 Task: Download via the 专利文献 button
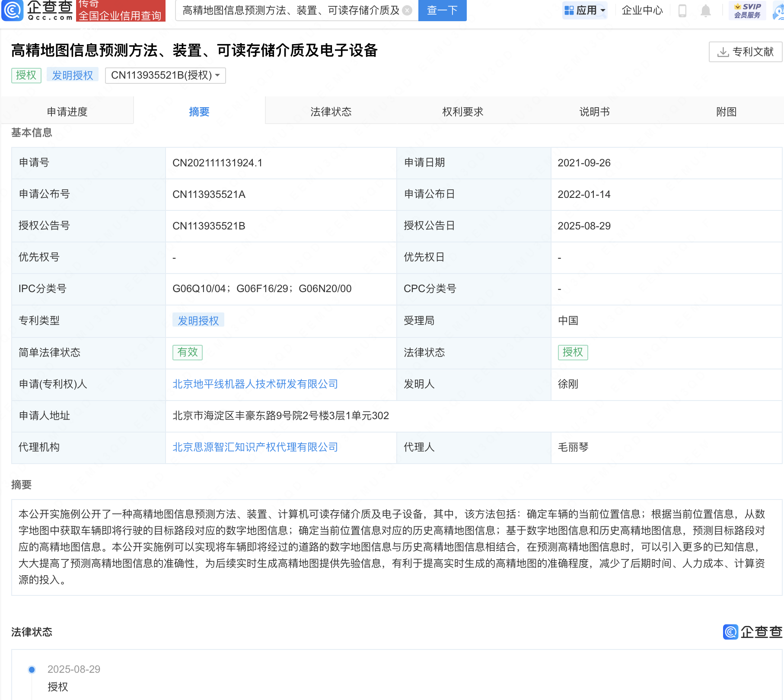point(745,52)
